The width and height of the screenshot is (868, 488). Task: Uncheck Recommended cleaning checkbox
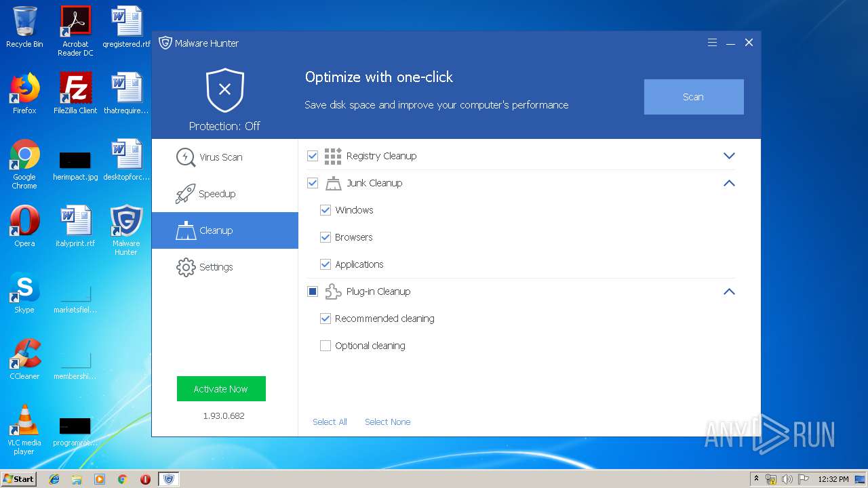coord(325,319)
